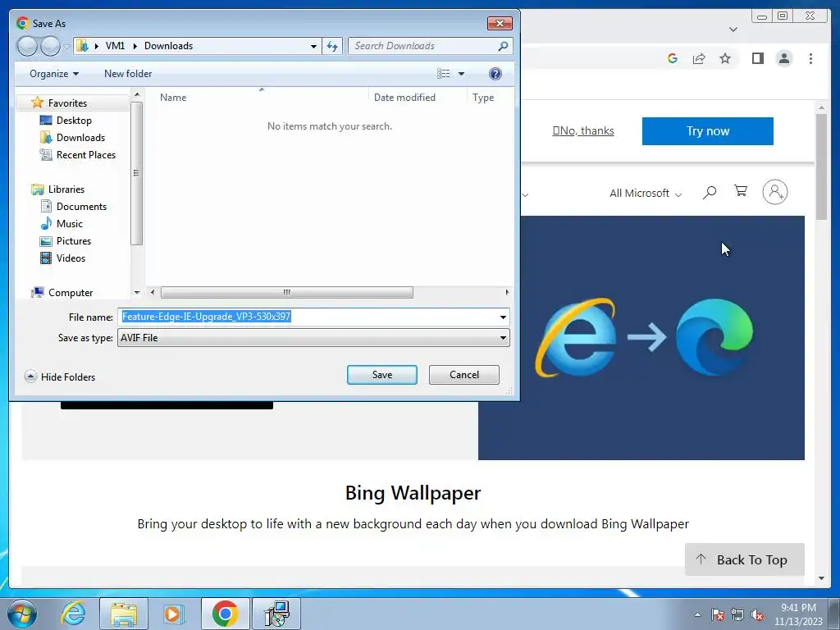
Task: Open Windows Media Player from taskbar
Action: [172, 614]
